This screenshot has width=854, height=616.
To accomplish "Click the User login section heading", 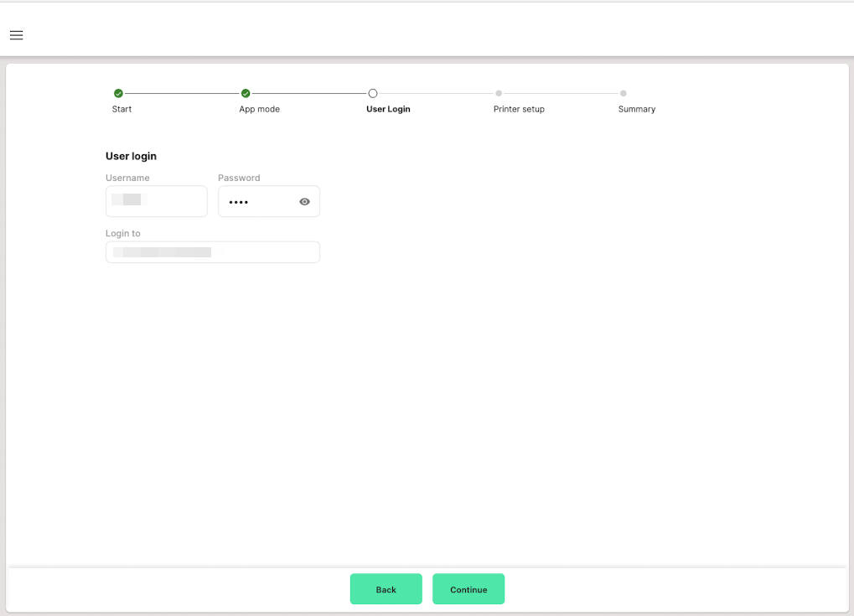I will pyautogui.click(x=131, y=156).
